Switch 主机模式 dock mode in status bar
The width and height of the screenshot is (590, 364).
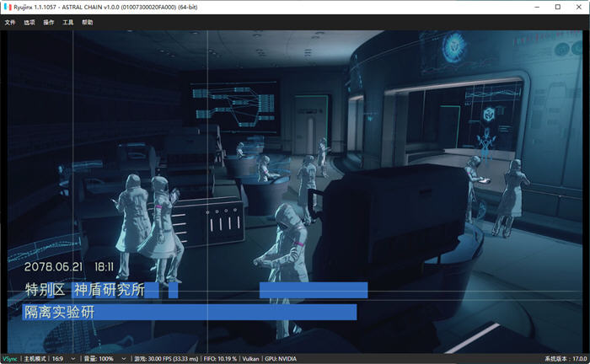[35, 359]
